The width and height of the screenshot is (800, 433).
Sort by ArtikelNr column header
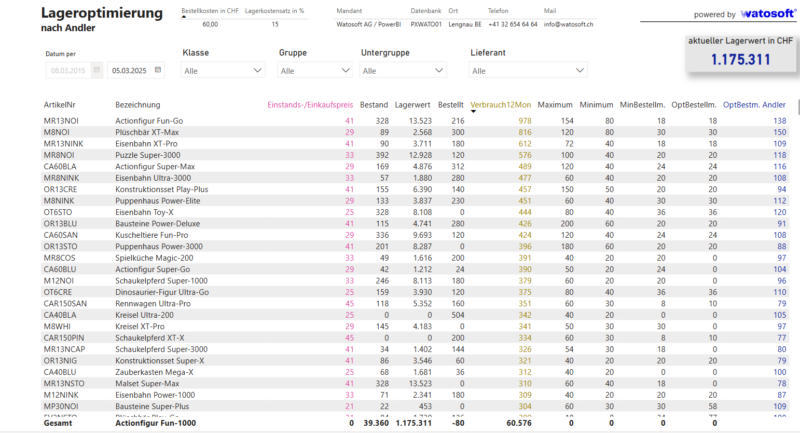pos(60,104)
